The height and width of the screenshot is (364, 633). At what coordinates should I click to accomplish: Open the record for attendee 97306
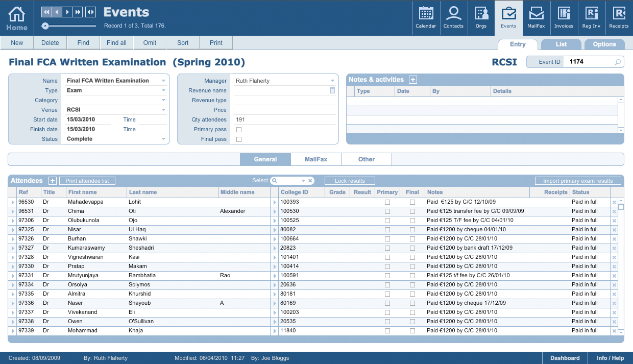[13, 221]
